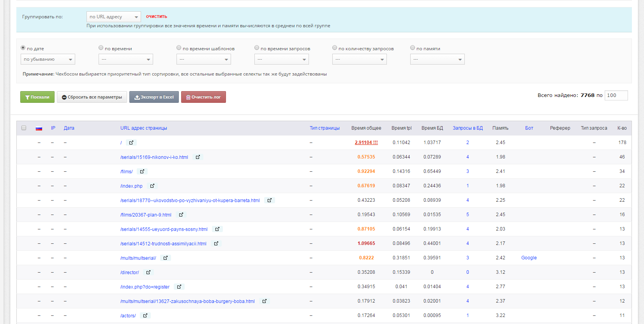Open the /films/20367-plan-9.html URL link

click(x=146, y=215)
